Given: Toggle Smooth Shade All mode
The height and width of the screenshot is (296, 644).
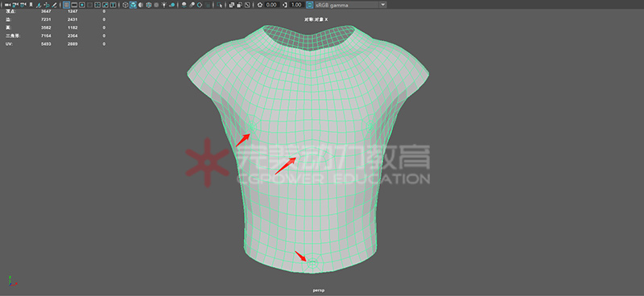Looking at the screenshot, I should click(x=133, y=5).
